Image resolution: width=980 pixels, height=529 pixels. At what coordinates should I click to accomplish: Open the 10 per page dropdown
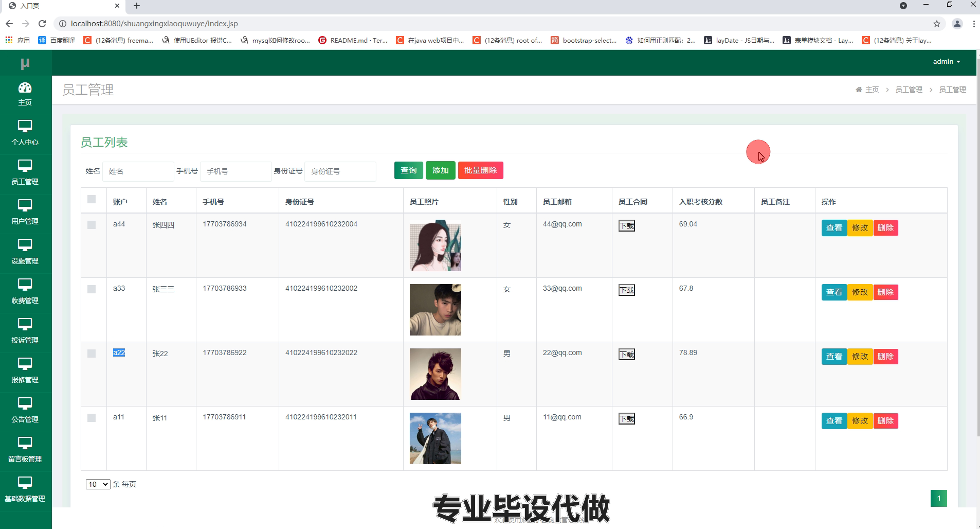pyautogui.click(x=98, y=484)
